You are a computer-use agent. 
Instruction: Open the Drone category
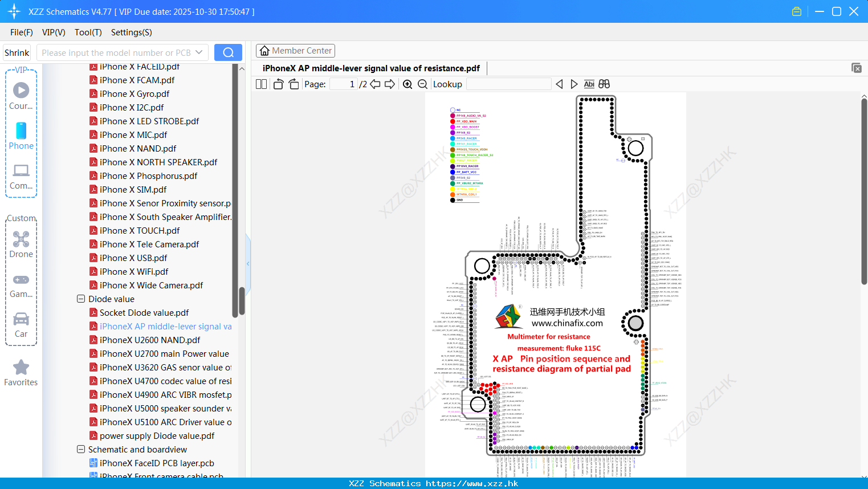click(x=21, y=244)
